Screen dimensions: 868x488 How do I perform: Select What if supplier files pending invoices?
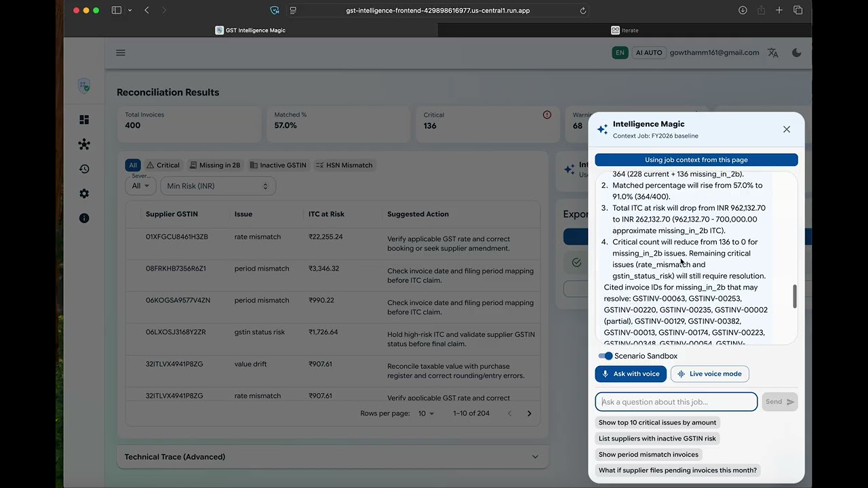(677, 470)
